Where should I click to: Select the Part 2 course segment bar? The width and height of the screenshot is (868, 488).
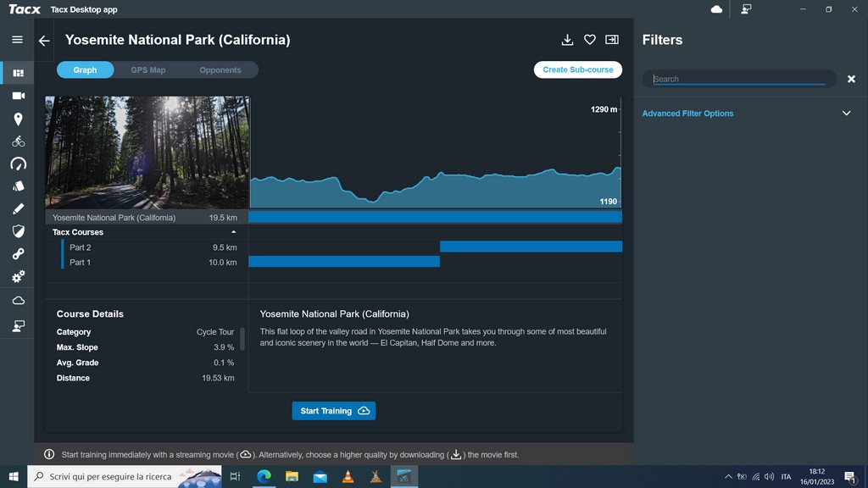(531, 247)
